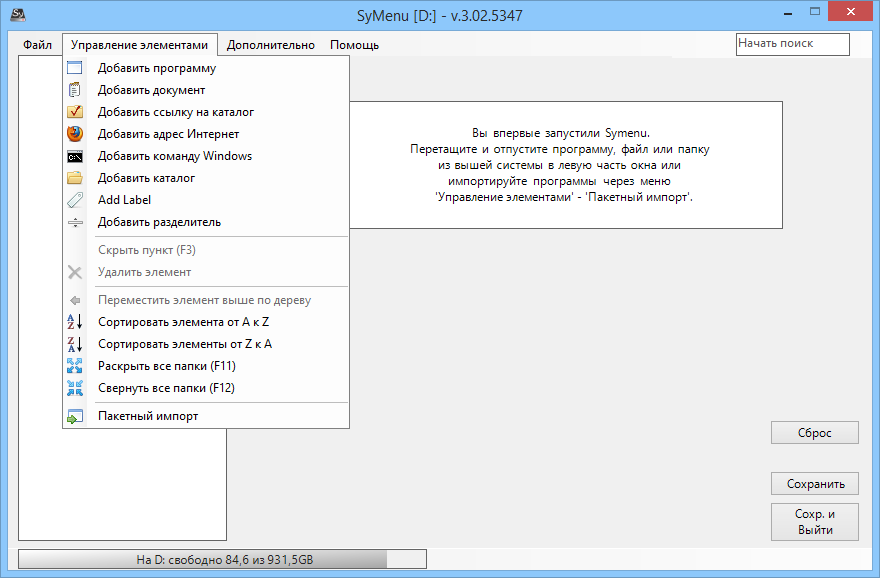The width and height of the screenshot is (880, 578).
Task: Focus the Начать поиск search field
Action: [x=792, y=44]
